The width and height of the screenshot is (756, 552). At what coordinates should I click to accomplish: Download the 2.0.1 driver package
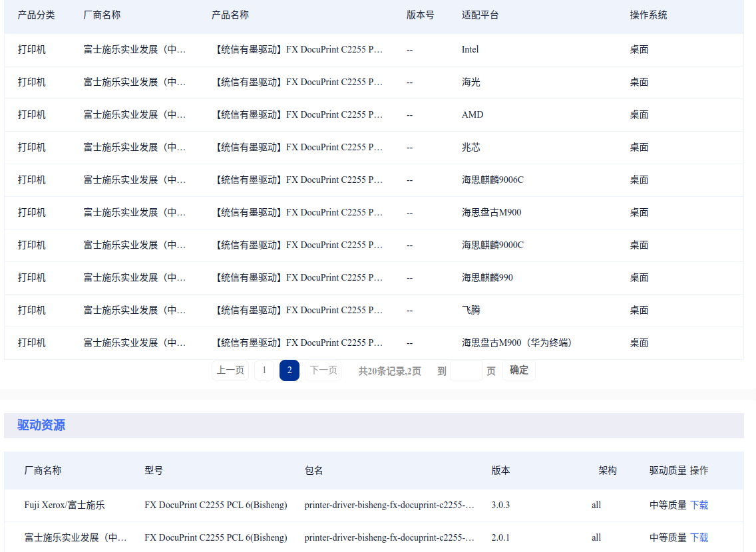699,537
